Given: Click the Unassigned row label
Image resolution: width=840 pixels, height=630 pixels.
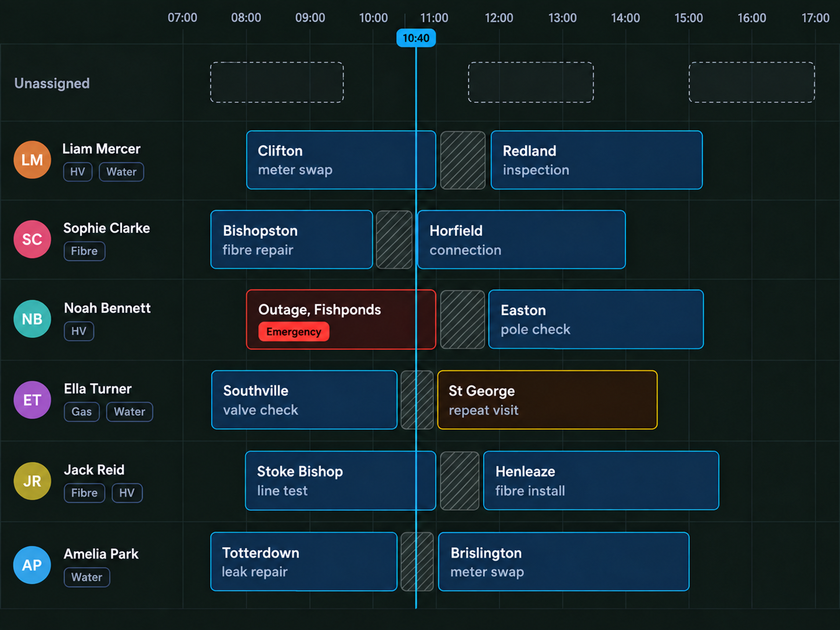Looking at the screenshot, I should [x=52, y=83].
